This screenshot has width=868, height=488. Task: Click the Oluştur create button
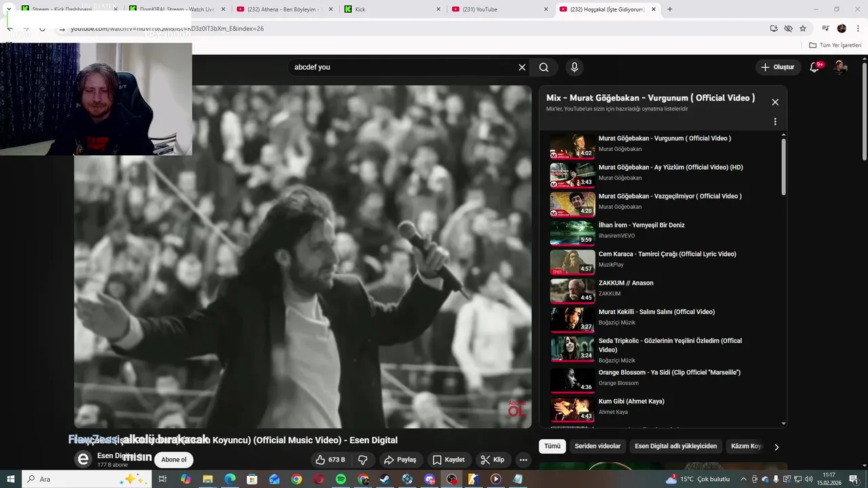pos(777,67)
